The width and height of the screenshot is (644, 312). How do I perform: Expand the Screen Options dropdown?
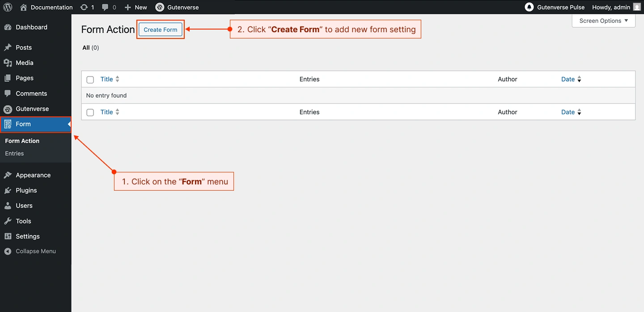[603, 21]
